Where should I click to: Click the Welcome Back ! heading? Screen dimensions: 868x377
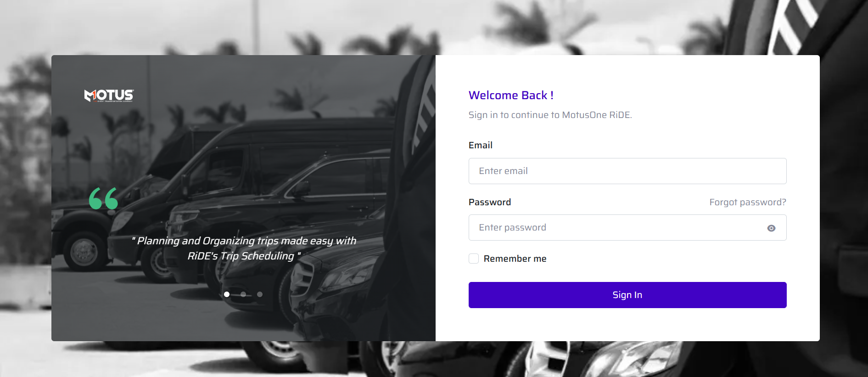click(511, 95)
